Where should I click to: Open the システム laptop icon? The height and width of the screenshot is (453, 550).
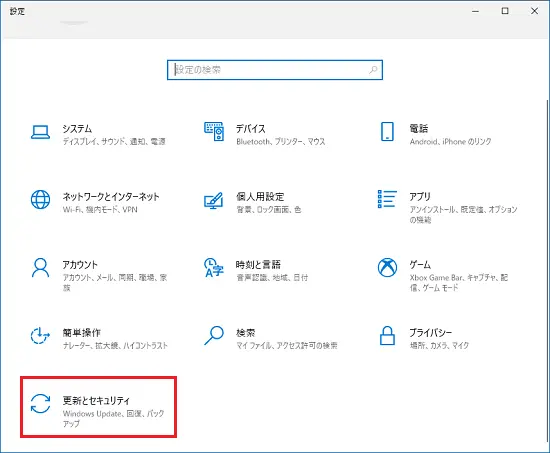tap(40, 132)
